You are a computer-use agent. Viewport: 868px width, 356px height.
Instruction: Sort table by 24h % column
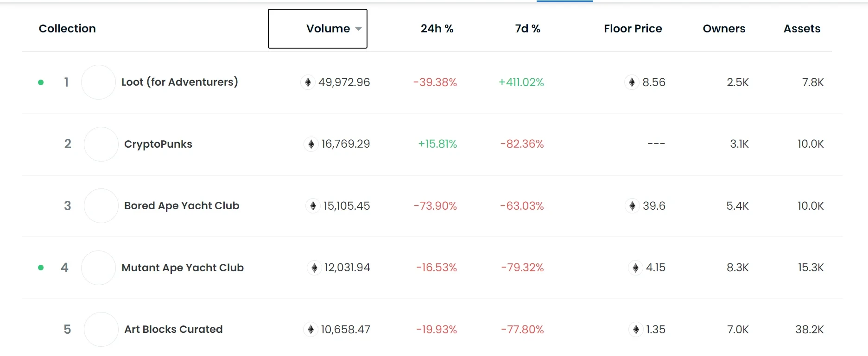437,29
